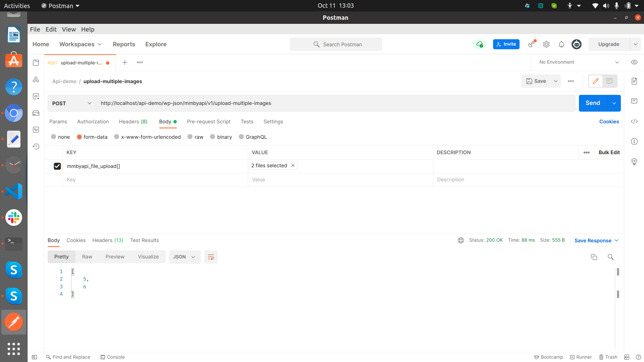Open Postman settings gear icon

tap(546, 44)
